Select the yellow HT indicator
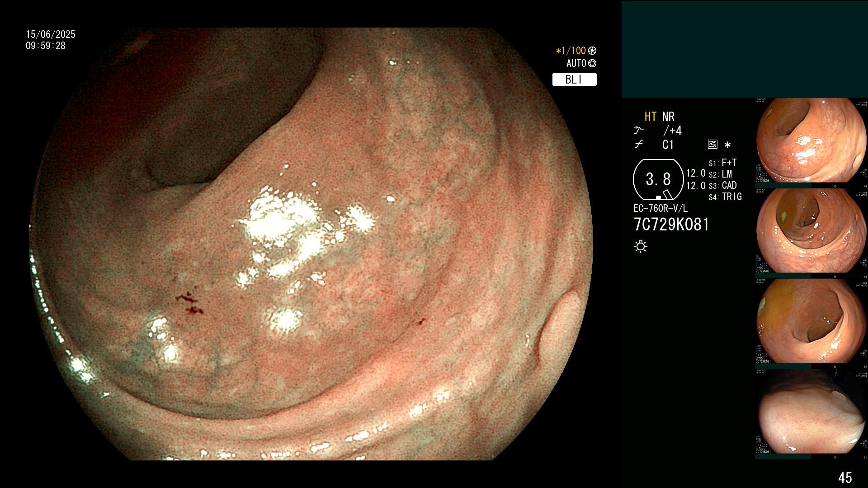This screenshot has width=868, height=488. (x=650, y=117)
